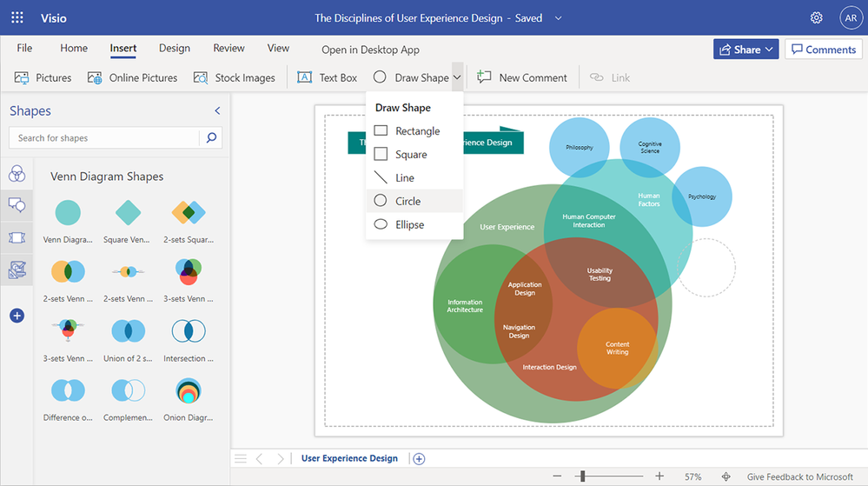Select the fourth stencil icon in sidebar
Image resolution: width=868 pixels, height=486 pixels.
click(17, 270)
